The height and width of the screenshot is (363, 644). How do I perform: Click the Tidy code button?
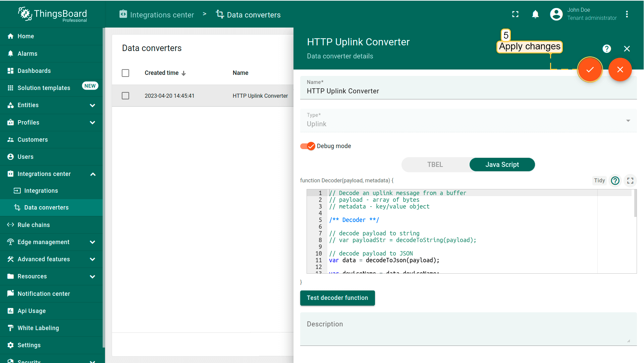pyautogui.click(x=599, y=181)
